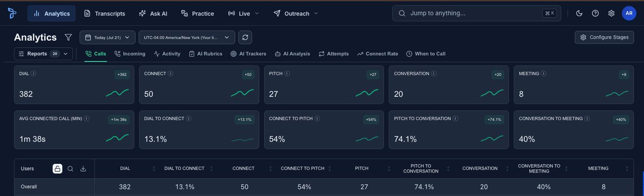Download the table with the download icon
Image resolution: width=644 pixels, height=196 pixels.
click(x=83, y=169)
